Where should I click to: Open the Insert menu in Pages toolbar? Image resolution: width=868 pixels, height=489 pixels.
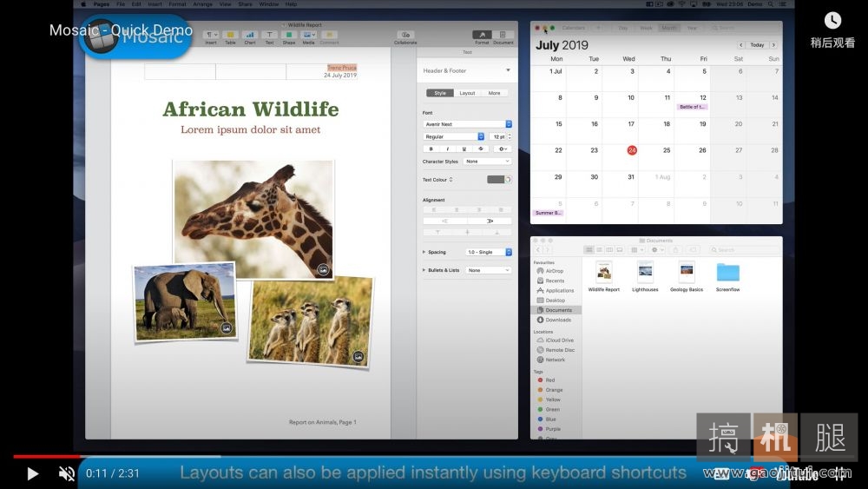[x=211, y=37]
